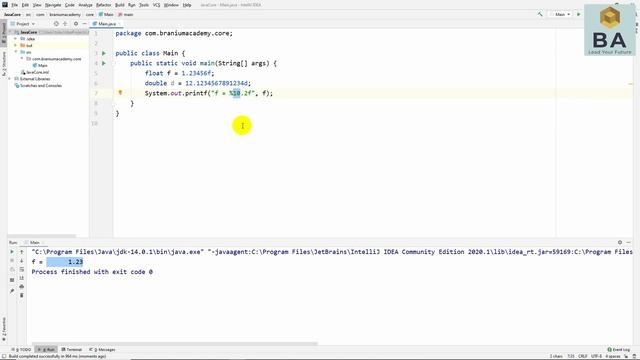Open the TODO tool window tab

tap(22, 349)
